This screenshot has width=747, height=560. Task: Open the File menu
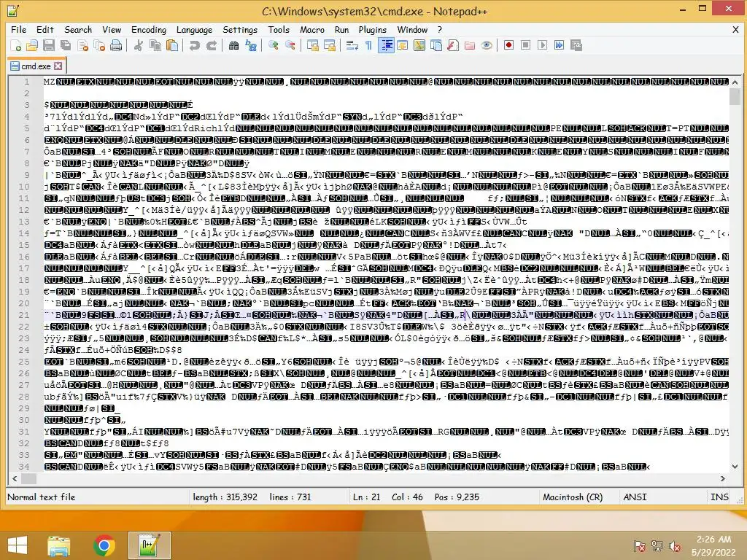click(x=18, y=29)
